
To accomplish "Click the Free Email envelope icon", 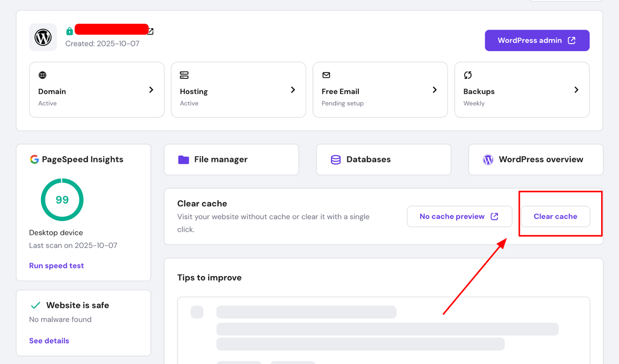I will click(326, 75).
